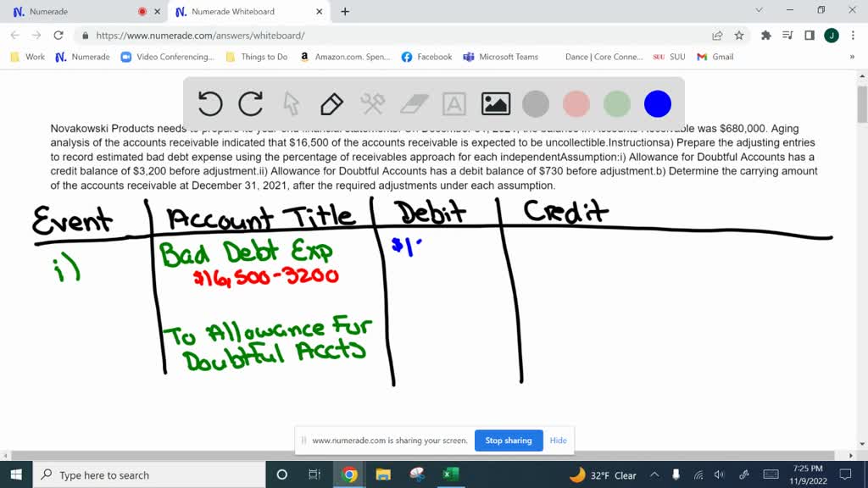
Task: Undo the last whiteboard action
Action: (209, 103)
